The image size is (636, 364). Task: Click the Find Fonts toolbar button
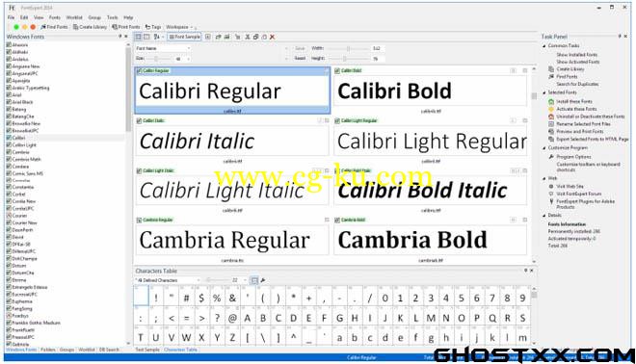click(54, 27)
